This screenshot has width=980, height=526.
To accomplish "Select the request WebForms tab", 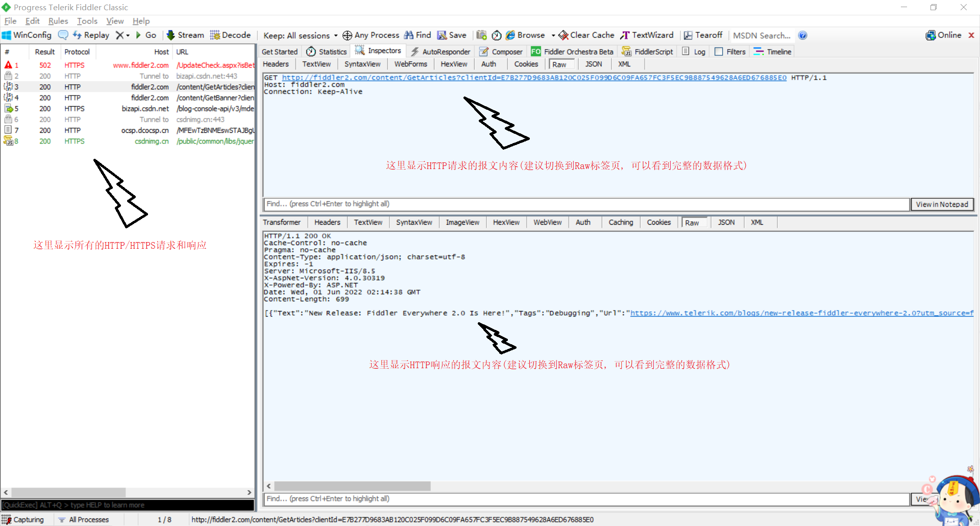I will click(x=410, y=64).
